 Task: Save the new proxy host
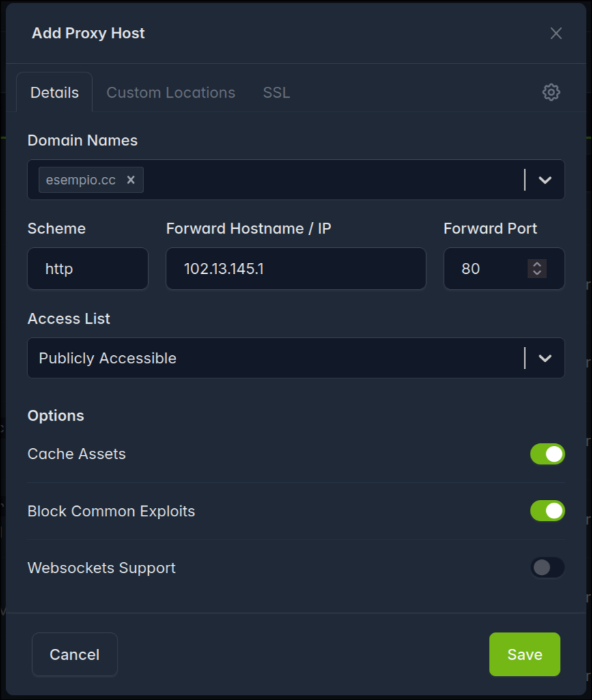point(524,654)
